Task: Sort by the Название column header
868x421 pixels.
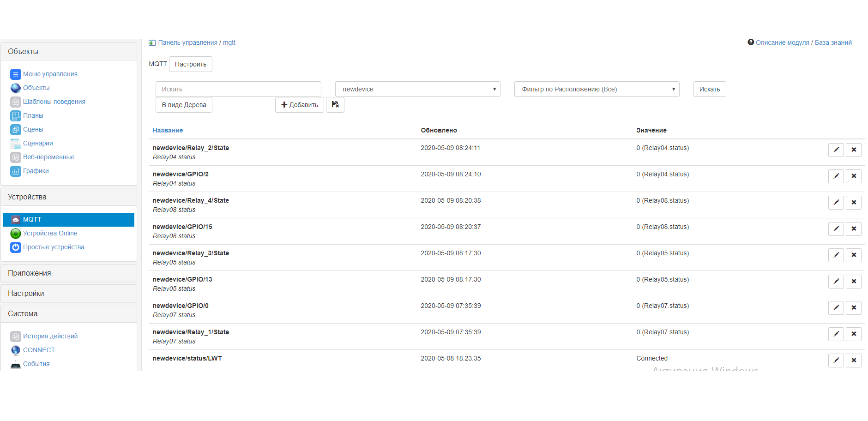Action: point(168,131)
